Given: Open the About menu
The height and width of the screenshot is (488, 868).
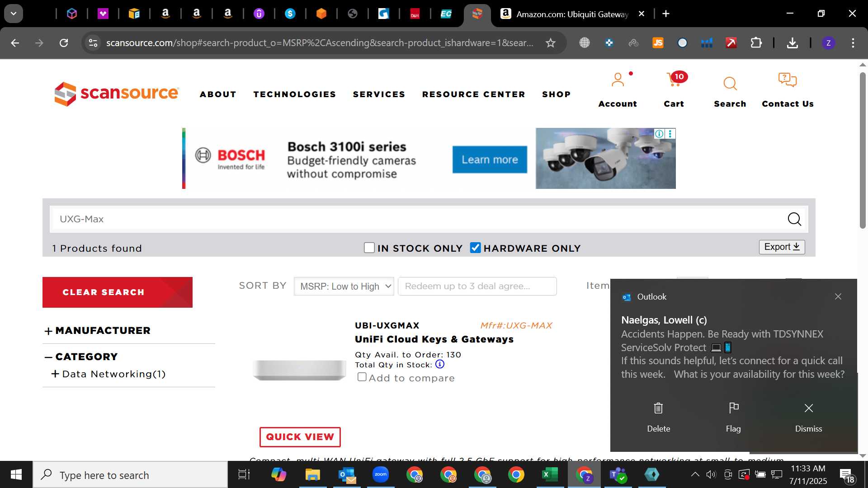Looking at the screenshot, I should coord(218,94).
